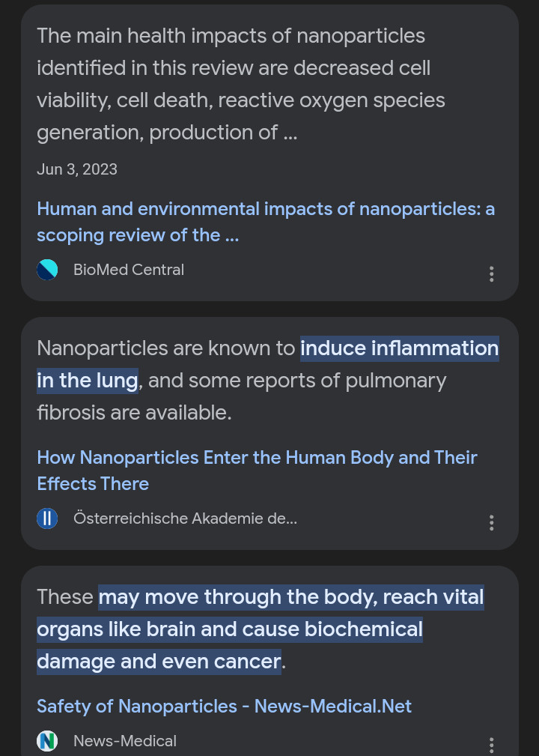Click the Österreichische Akademie site favicon
Screen dimensions: 539x756
click(47, 518)
